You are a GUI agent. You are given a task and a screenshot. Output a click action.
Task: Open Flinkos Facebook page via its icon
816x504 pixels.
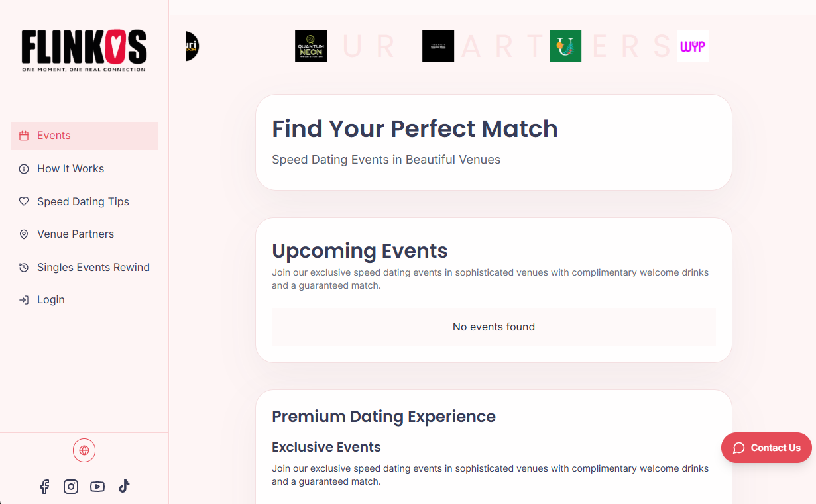click(44, 486)
